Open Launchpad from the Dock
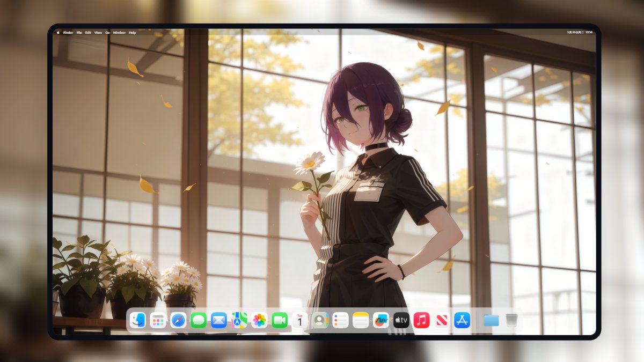This screenshot has height=362, width=644. point(158,320)
